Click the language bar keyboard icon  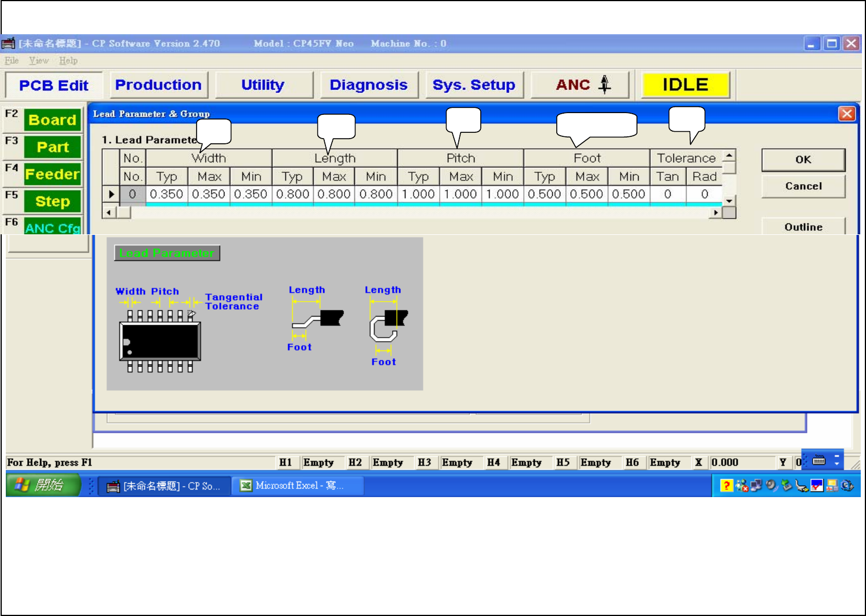click(819, 461)
